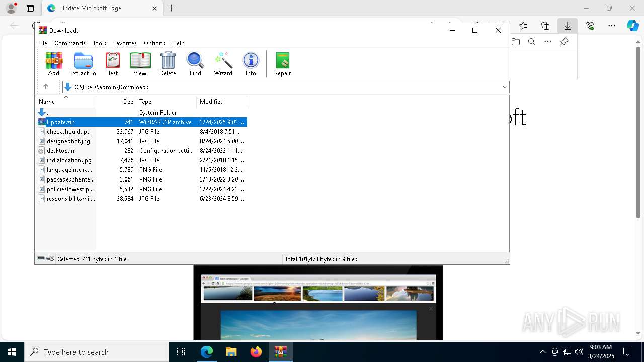Click the Repair archive icon

point(282,64)
